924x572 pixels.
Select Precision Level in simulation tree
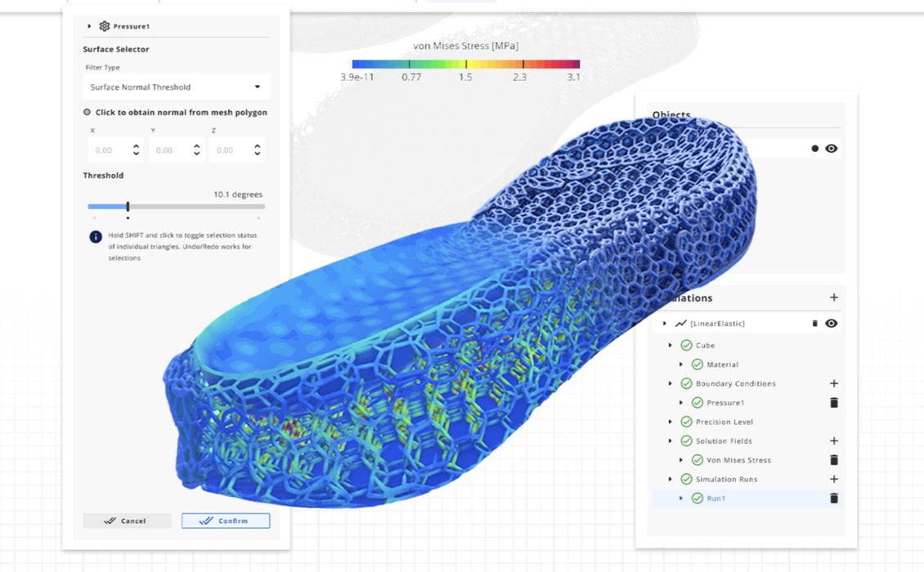tap(724, 422)
